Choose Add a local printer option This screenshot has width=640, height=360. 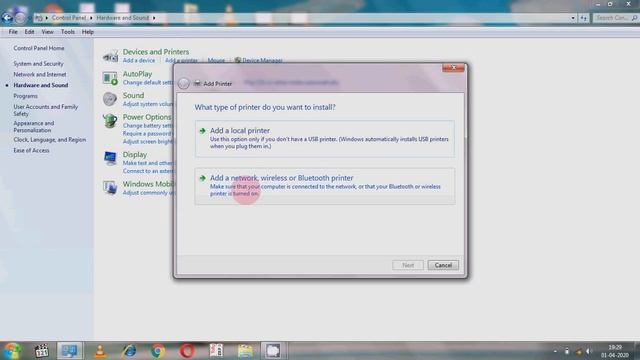pyautogui.click(x=325, y=139)
